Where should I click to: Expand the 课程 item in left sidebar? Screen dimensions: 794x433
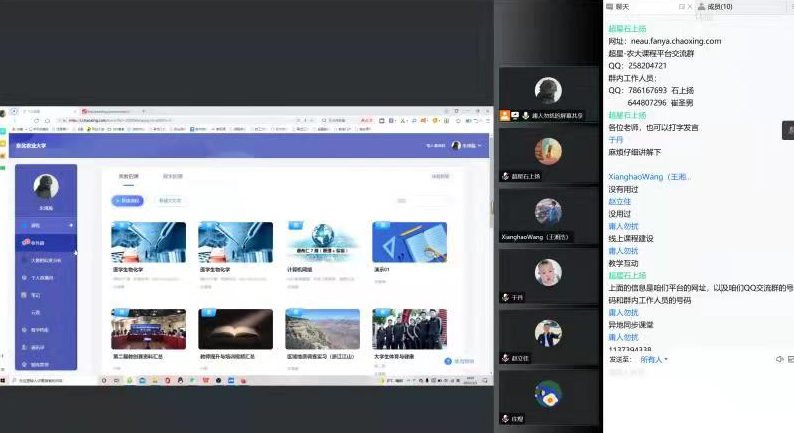[x=46, y=226]
